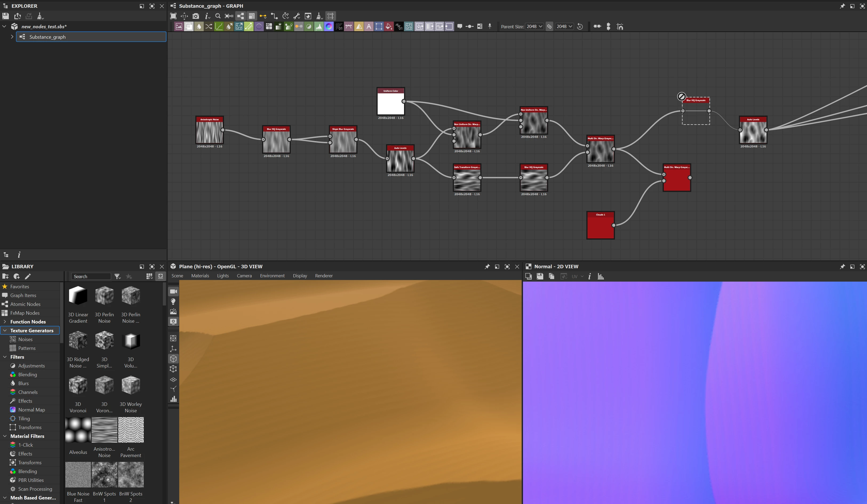Open the histogram in 2D View toolbar
This screenshot has width=867, height=504.
[x=601, y=276]
